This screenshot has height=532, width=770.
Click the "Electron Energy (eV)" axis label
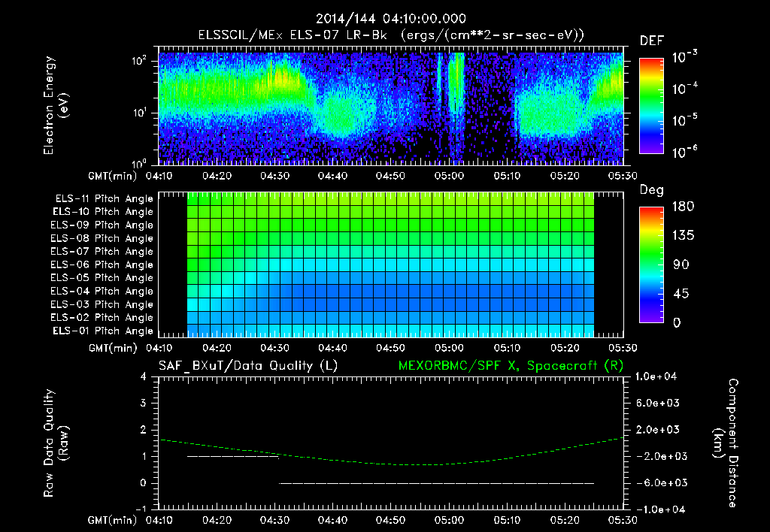56,105
